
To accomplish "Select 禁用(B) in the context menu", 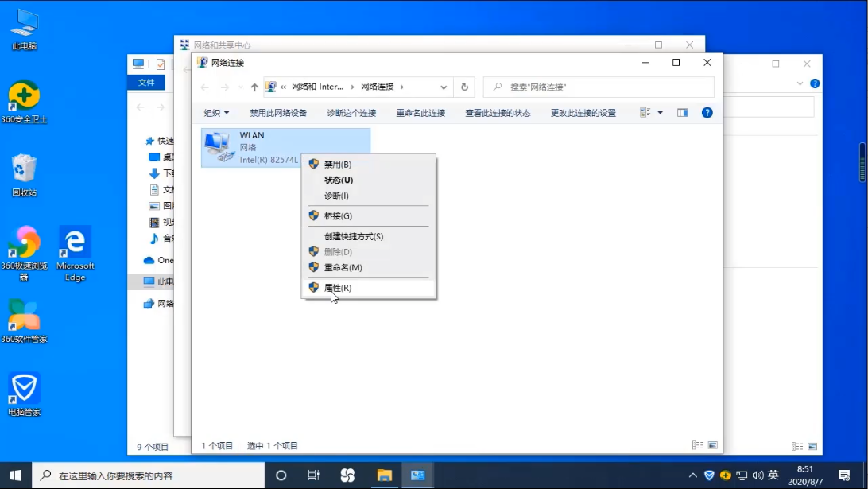I will point(338,165).
